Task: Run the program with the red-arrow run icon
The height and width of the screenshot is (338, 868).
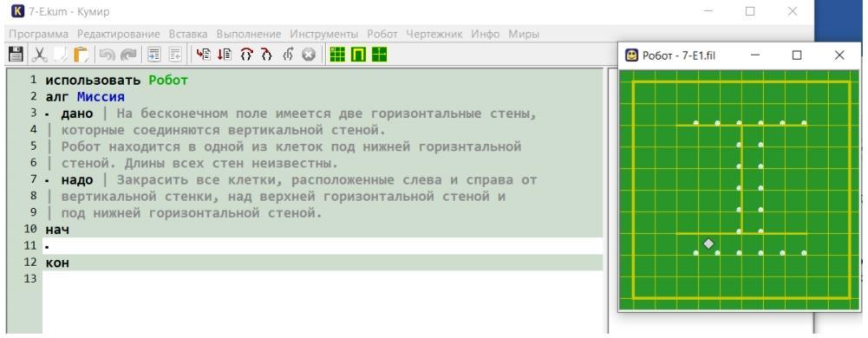Action: coord(204,55)
